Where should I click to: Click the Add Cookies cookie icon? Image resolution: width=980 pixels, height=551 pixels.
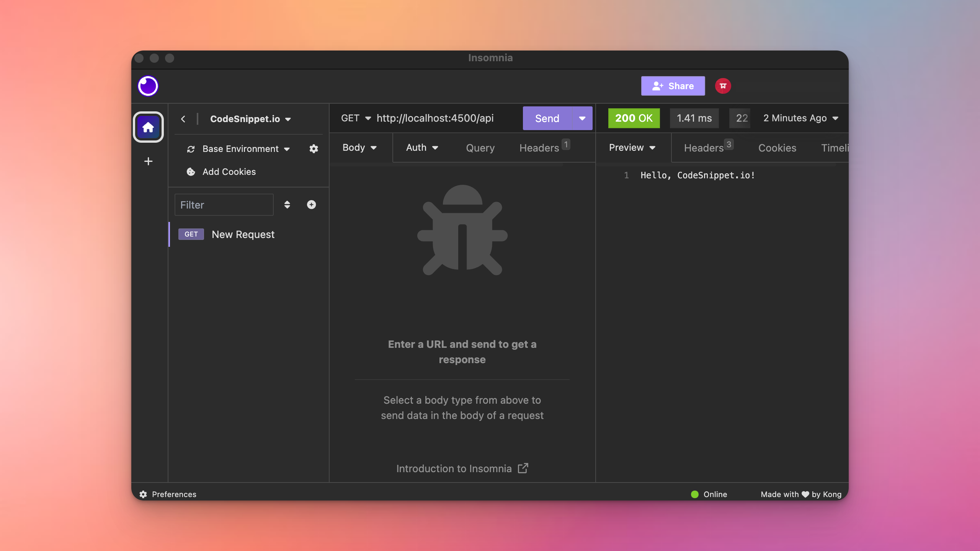pos(191,172)
